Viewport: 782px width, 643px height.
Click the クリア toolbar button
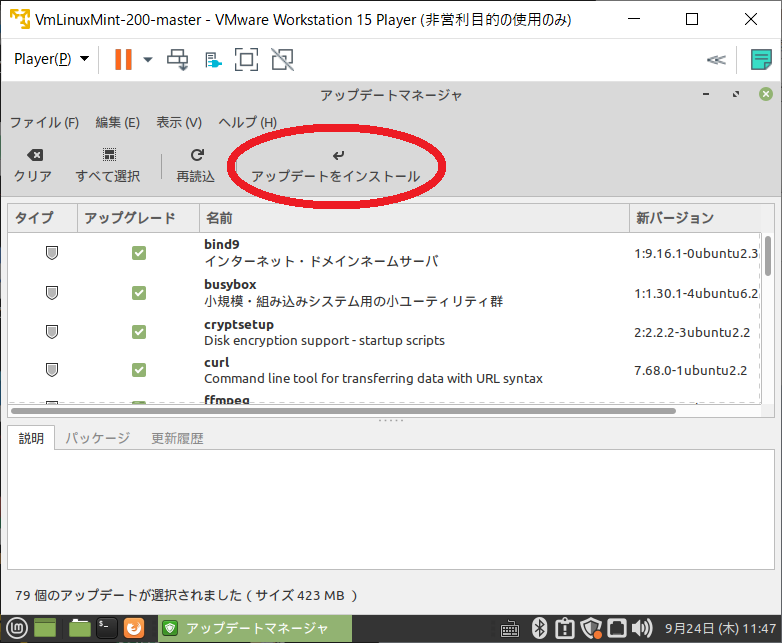point(33,166)
